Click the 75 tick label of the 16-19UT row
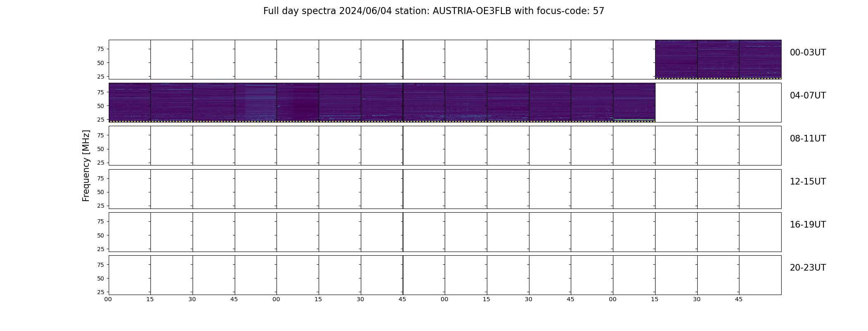The width and height of the screenshot is (868, 331). pyautogui.click(x=100, y=221)
